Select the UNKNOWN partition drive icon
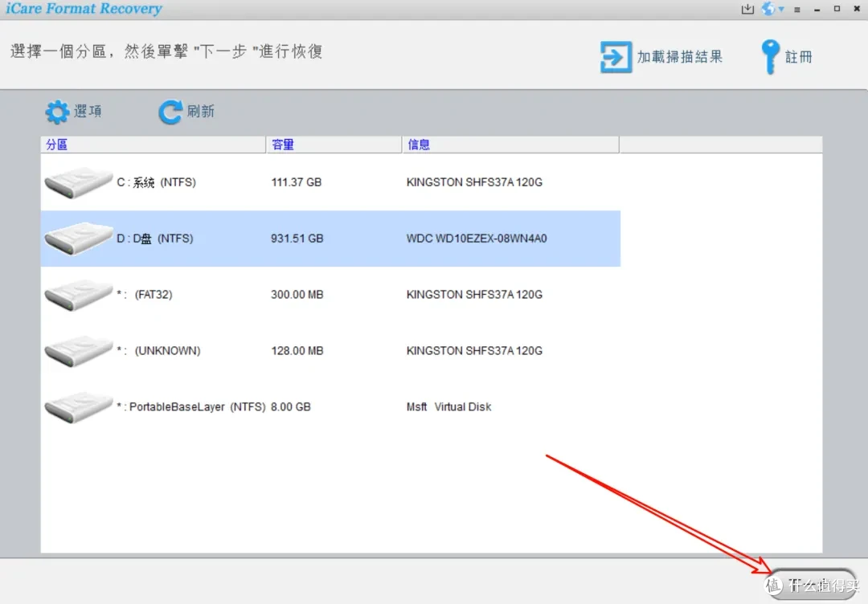 78,351
